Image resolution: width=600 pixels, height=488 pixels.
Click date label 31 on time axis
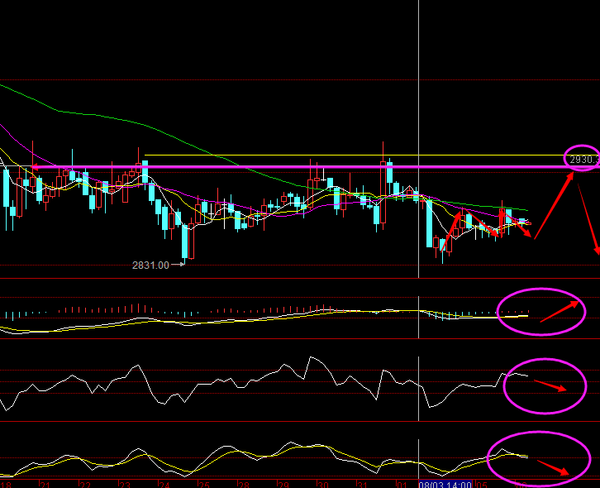point(363,485)
